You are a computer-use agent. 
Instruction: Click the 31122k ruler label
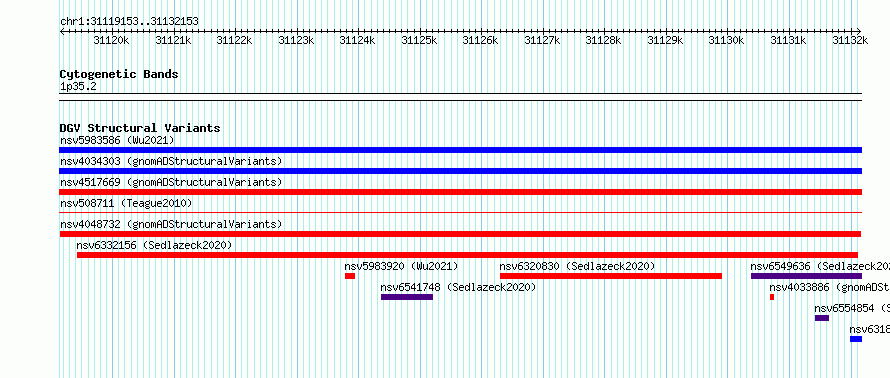pyautogui.click(x=234, y=40)
